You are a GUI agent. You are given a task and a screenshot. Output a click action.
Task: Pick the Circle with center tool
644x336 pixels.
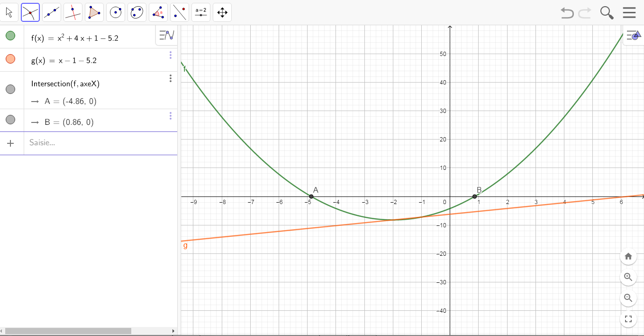tap(116, 12)
